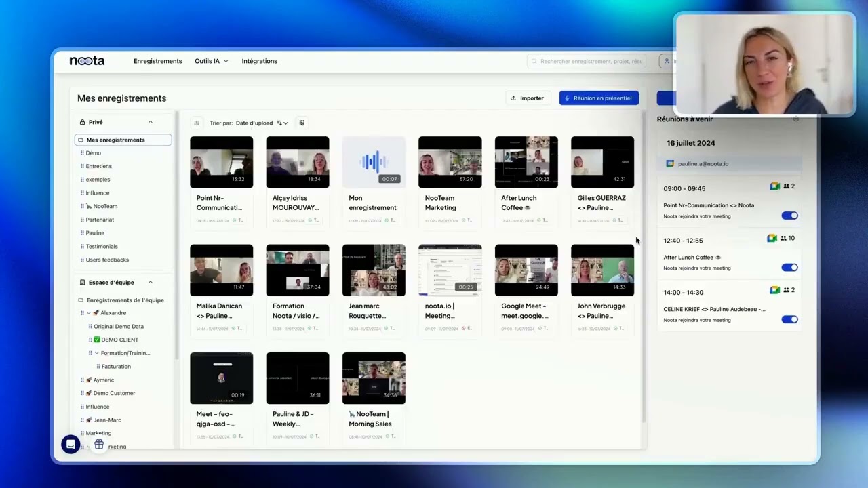
Task: Select the Original Demo Data folder
Action: [119, 326]
